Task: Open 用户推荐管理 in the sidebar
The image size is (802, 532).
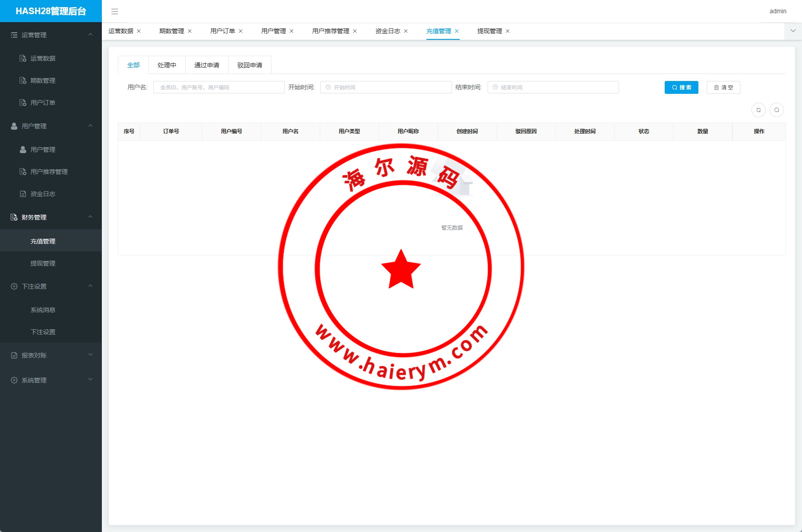Action: [49, 172]
